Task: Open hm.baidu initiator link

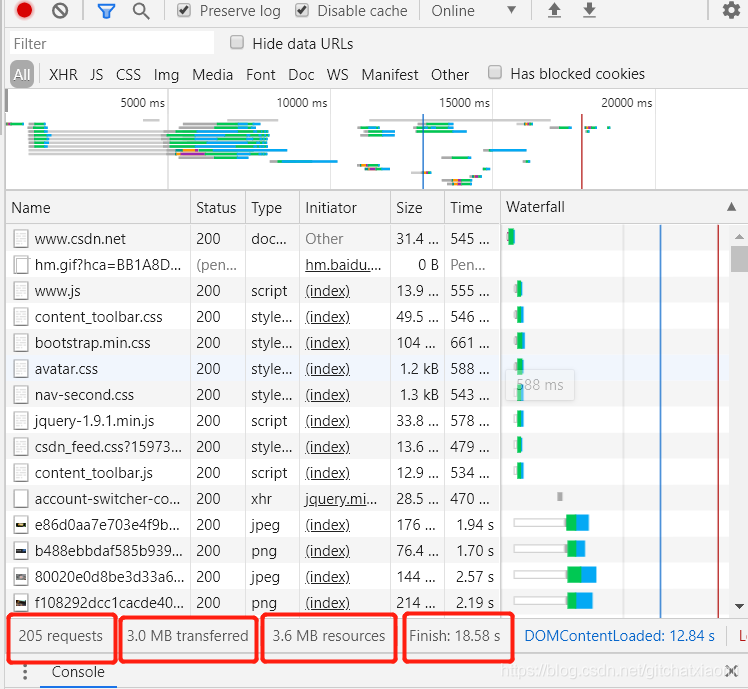Action: pos(343,265)
